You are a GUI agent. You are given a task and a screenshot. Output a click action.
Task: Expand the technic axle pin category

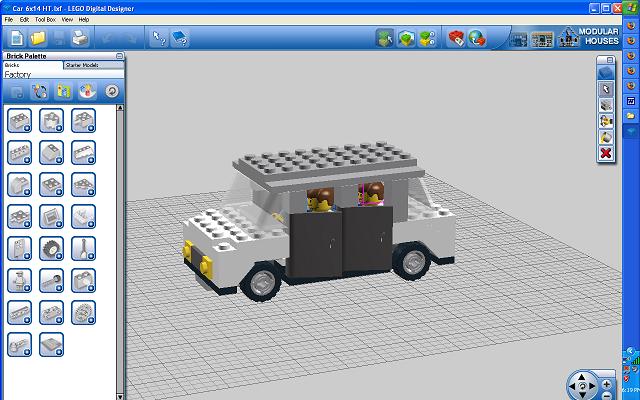51,280
